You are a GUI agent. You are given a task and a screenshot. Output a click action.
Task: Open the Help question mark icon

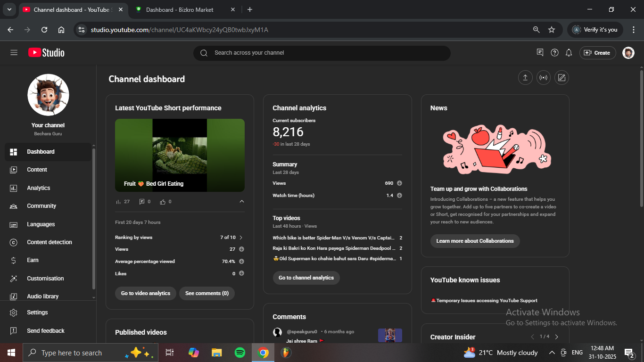click(x=554, y=53)
